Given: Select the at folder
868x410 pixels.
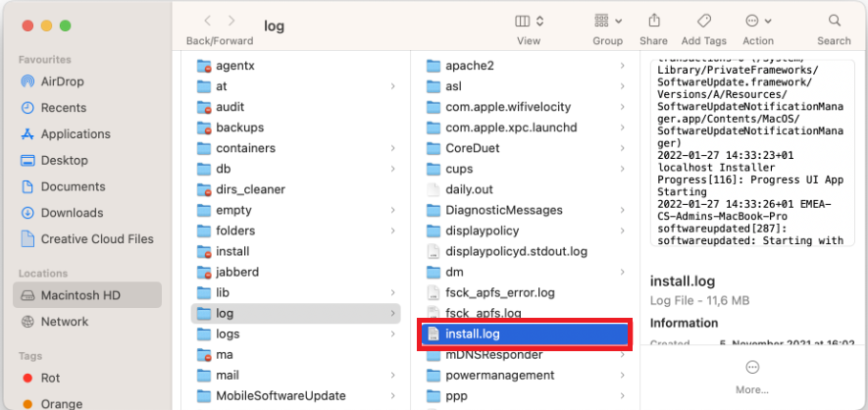Looking at the screenshot, I should coord(295,86).
